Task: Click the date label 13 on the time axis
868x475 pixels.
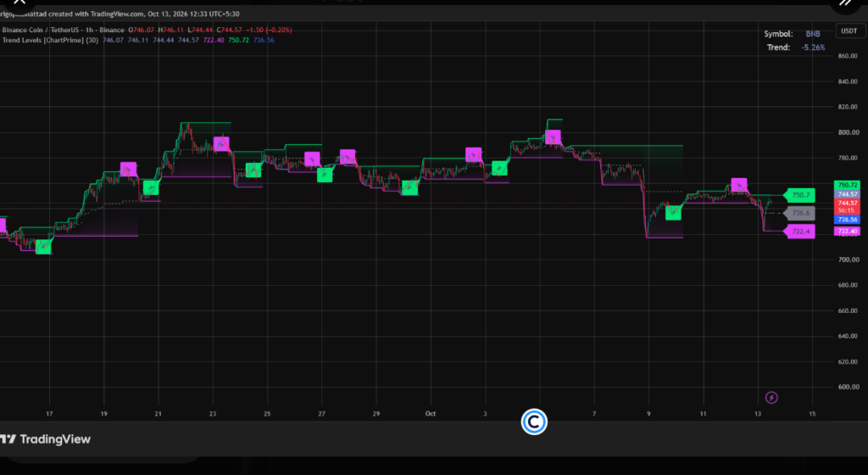Action: 757,414
